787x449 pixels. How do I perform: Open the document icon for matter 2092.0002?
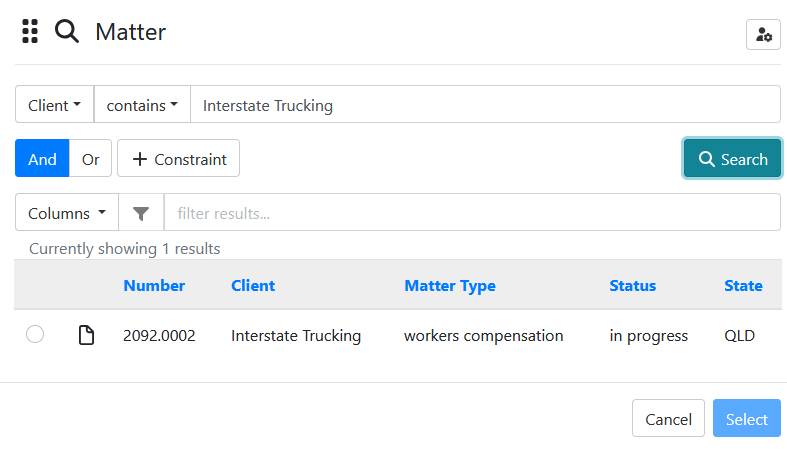(86, 335)
